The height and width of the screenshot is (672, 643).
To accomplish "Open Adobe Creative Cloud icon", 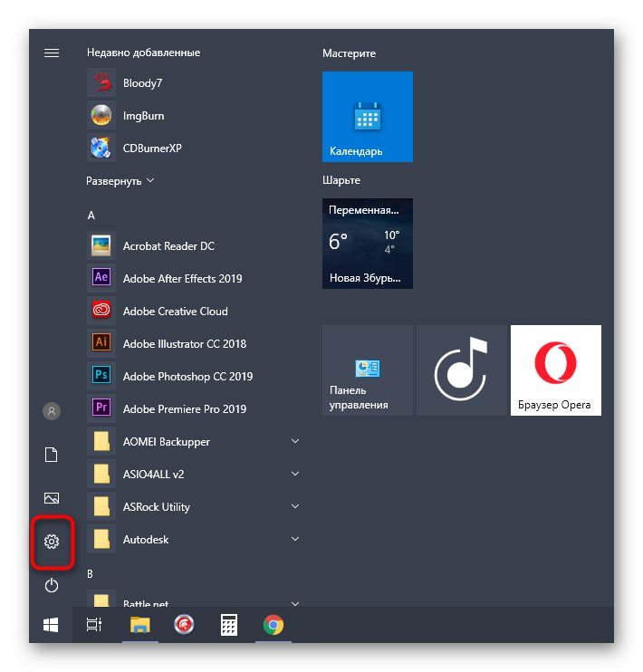I will point(101,311).
